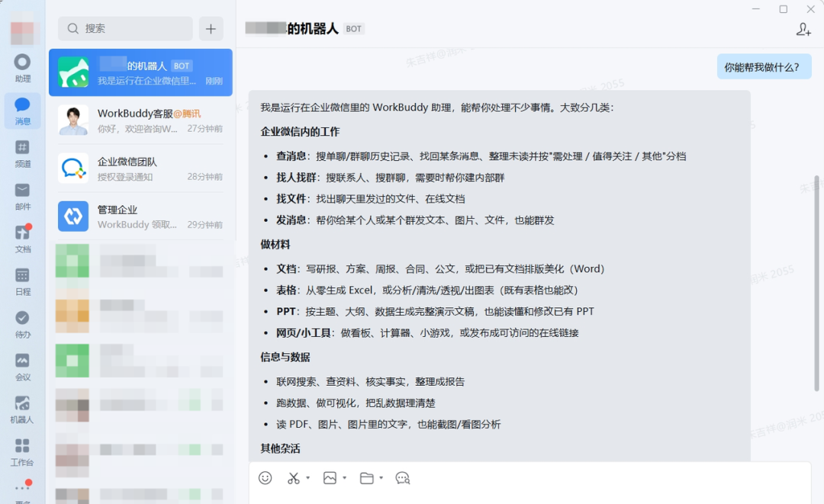The width and height of the screenshot is (824, 504).
Task: Click the message input text area
Action: 529,496
